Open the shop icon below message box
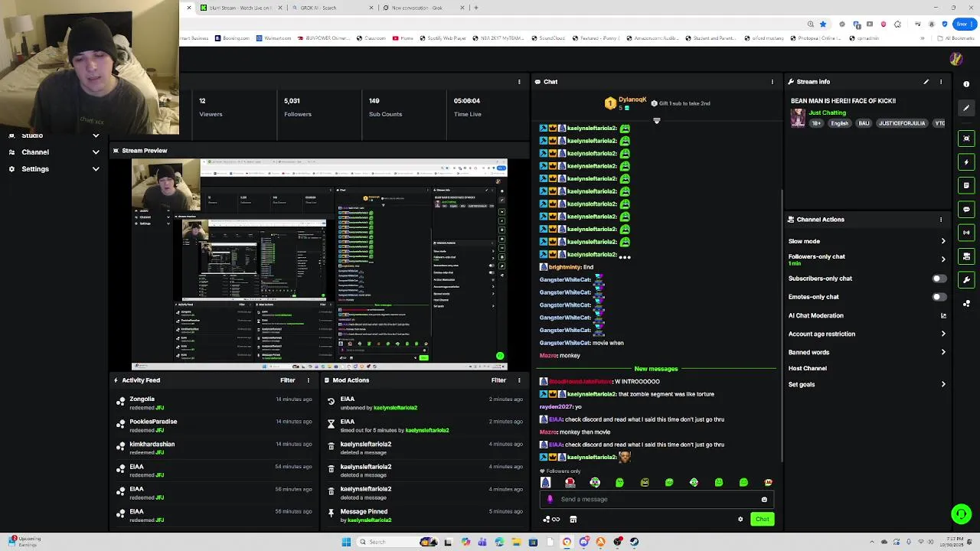The height and width of the screenshot is (551, 980). (573, 520)
